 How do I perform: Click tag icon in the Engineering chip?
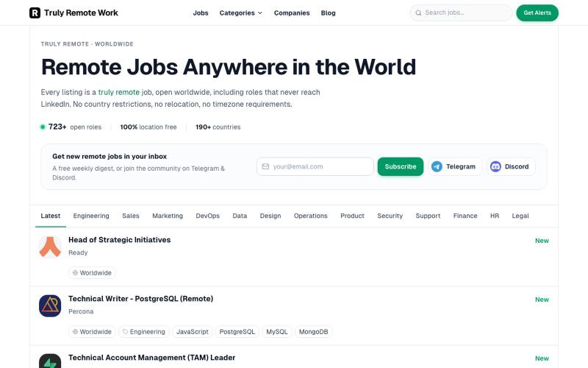[125, 332]
